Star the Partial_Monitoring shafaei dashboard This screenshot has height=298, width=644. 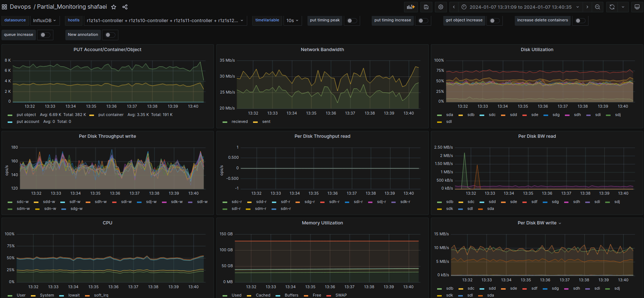pos(114,7)
